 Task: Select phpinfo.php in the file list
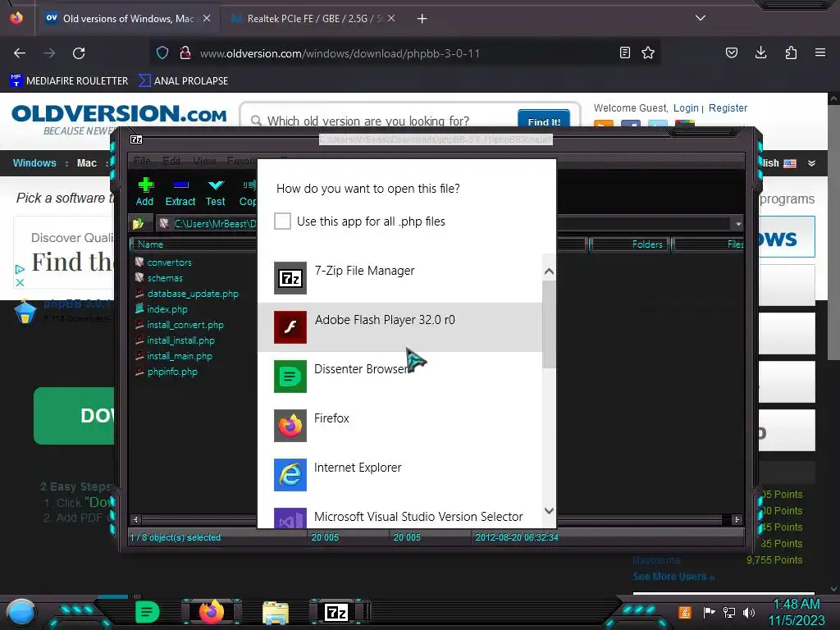tap(166, 372)
